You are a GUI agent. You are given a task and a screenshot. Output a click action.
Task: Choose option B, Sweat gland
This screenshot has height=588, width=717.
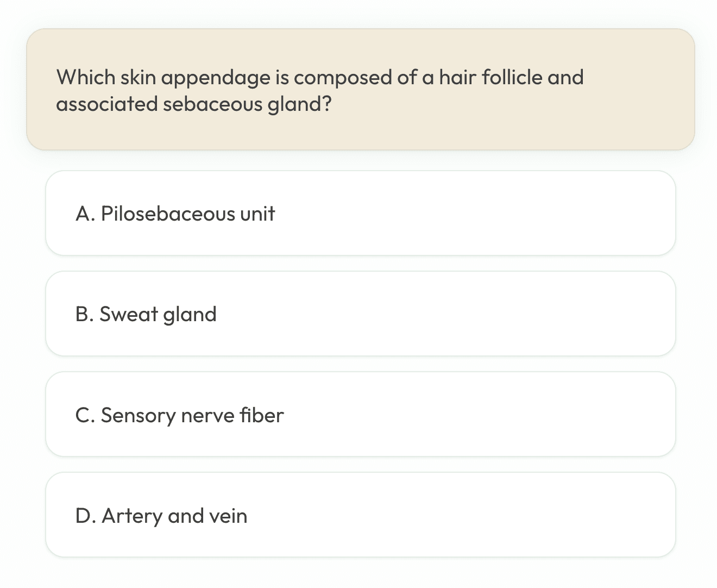pos(360,314)
